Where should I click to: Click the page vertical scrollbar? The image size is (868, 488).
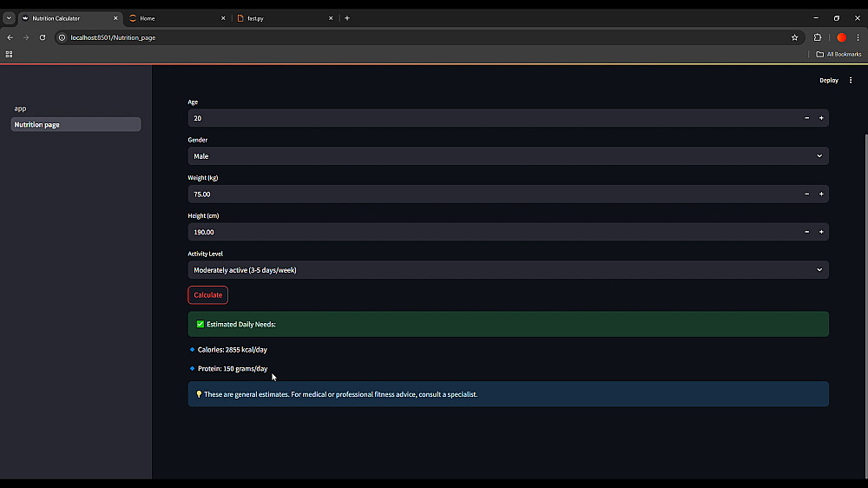865,305
